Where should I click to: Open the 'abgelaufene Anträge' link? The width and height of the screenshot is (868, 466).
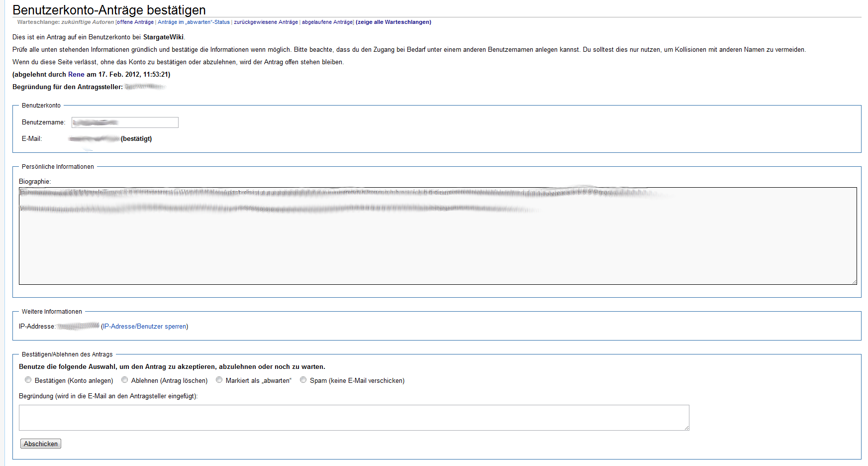[327, 22]
